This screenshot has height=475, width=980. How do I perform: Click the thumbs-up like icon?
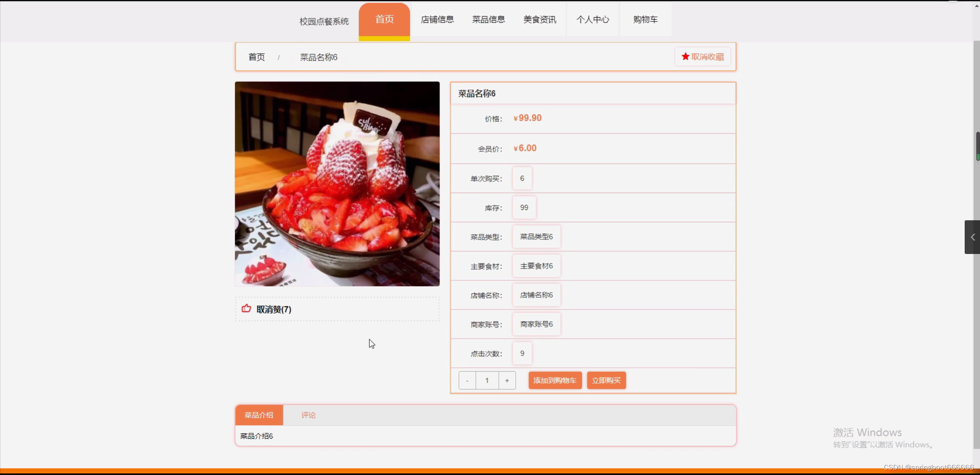[246, 309]
